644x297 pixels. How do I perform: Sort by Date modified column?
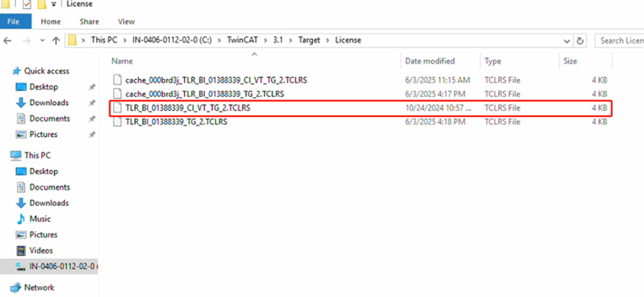click(430, 61)
